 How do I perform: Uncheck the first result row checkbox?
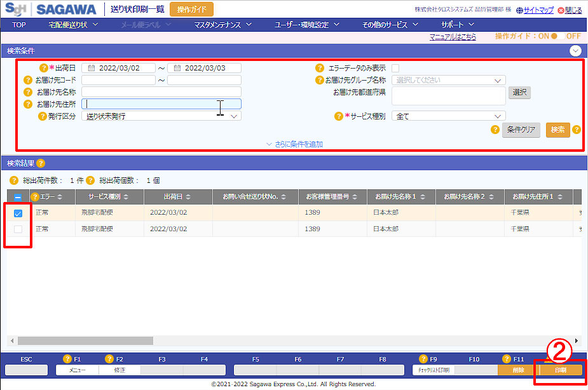point(18,213)
